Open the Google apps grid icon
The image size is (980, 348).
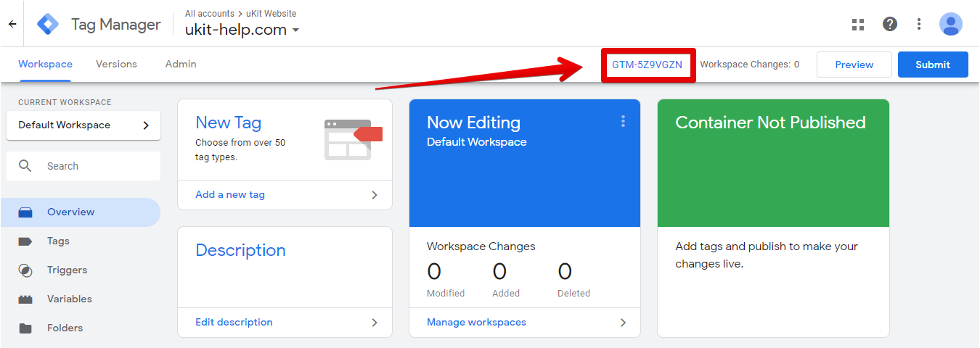coord(858,24)
